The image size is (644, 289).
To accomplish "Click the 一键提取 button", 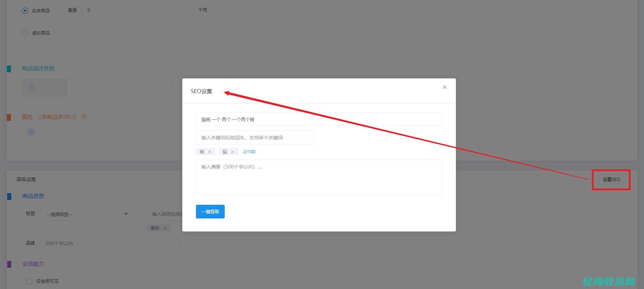I will (x=210, y=212).
